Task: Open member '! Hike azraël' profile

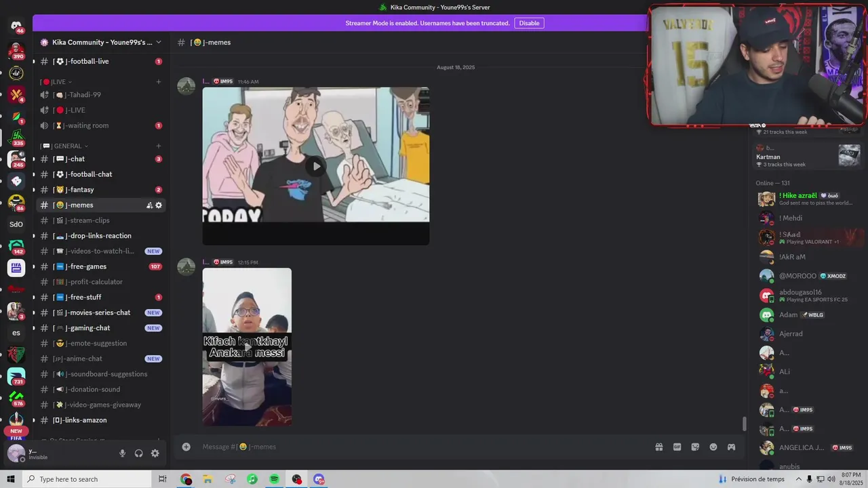Action: tap(807, 199)
